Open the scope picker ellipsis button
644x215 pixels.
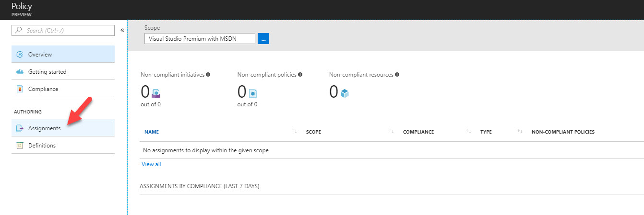pyautogui.click(x=263, y=39)
